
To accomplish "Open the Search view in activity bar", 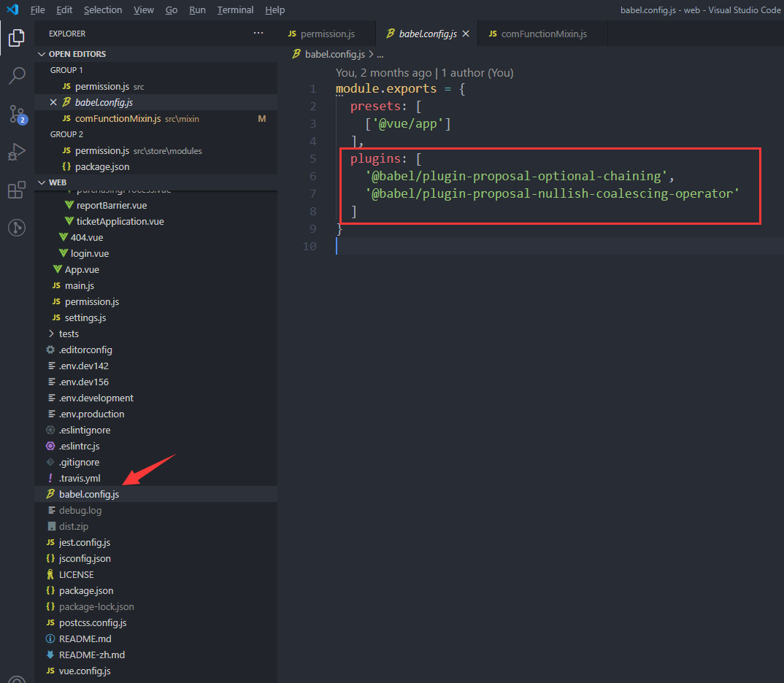I will [x=17, y=75].
